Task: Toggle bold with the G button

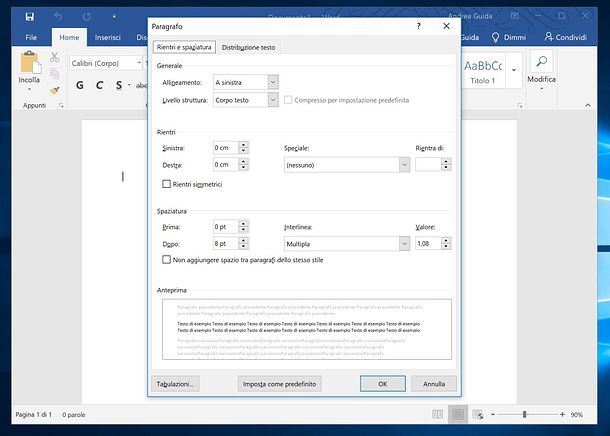Action: click(80, 85)
